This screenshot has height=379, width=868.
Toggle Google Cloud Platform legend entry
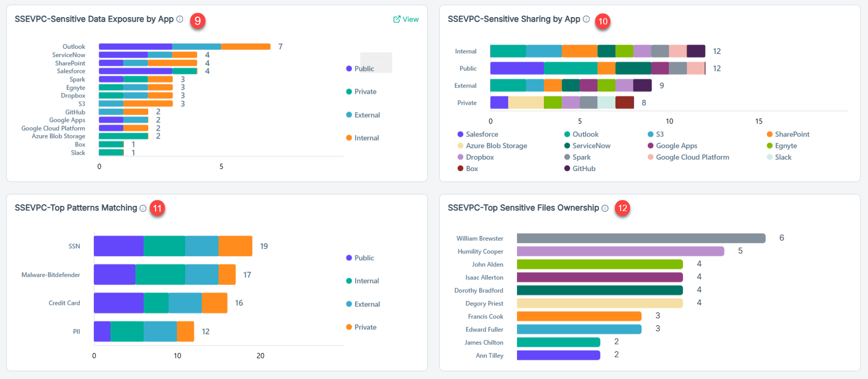point(689,157)
